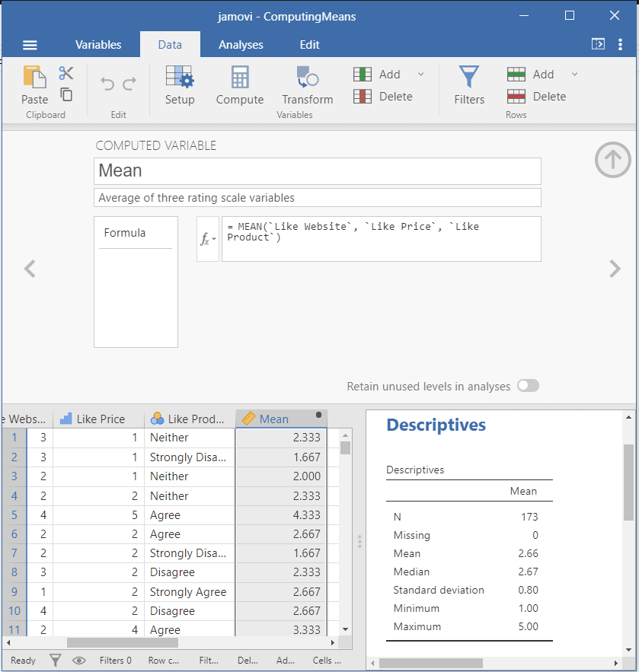The width and height of the screenshot is (639, 672).
Task: Click the Disagree cell in row 8
Action: (x=190, y=572)
